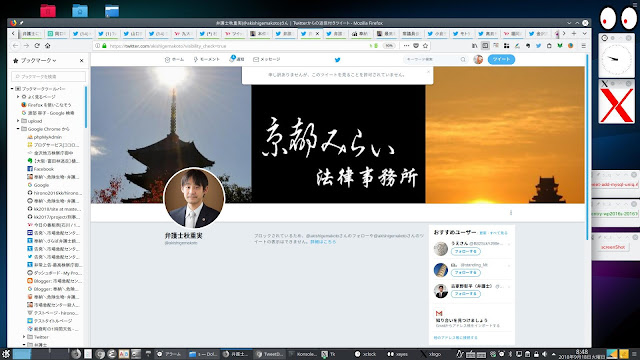Switch to the last visible Twitter tab 金沢

(538, 34)
